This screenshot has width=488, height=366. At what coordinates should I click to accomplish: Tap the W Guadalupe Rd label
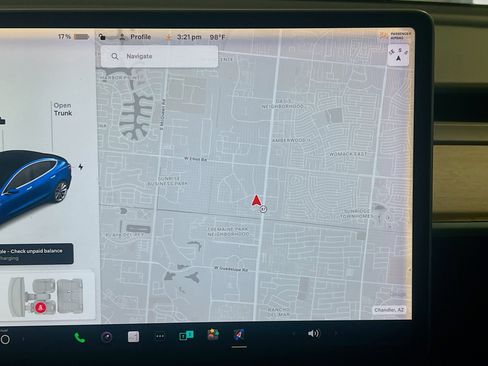tap(231, 269)
